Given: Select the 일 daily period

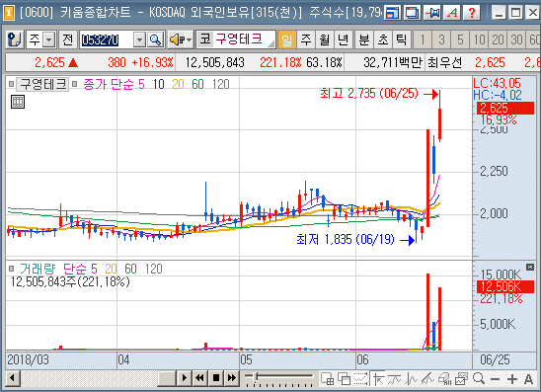Looking at the screenshot, I should pos(286,40).
